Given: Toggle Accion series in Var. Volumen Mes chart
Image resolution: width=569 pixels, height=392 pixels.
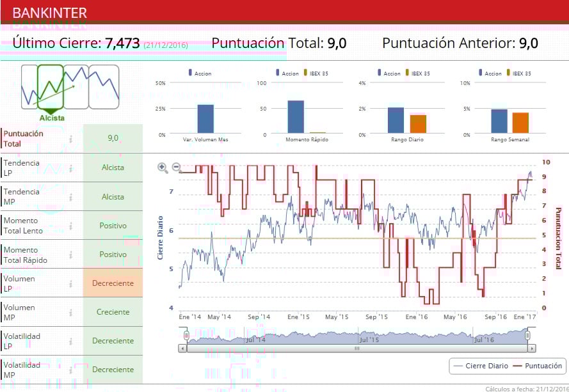Looking at the screenshot, I should [200, 74].
